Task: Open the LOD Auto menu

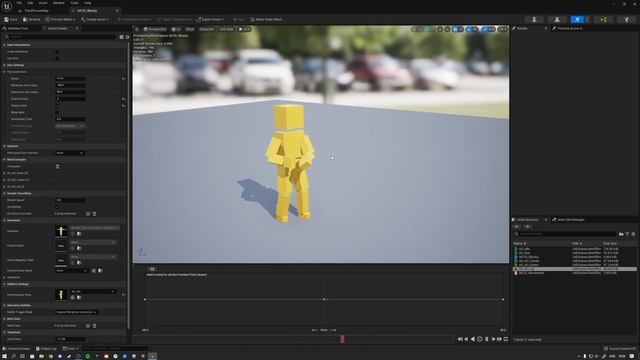Action: (226, 29)
